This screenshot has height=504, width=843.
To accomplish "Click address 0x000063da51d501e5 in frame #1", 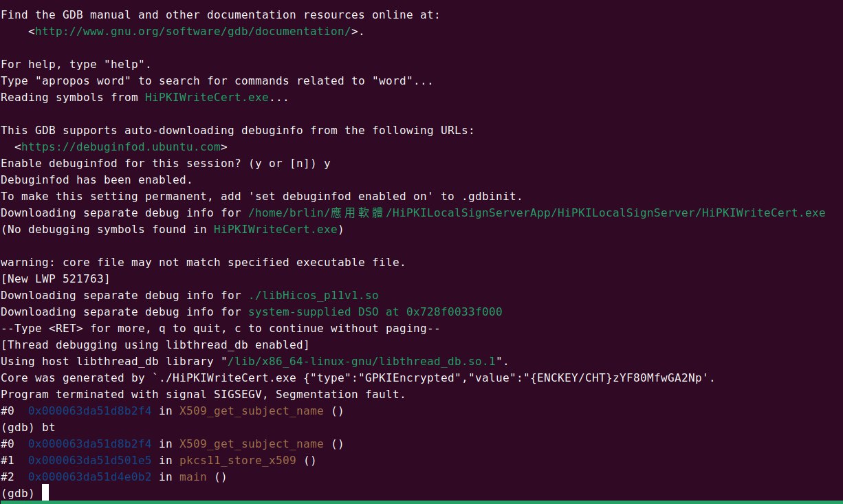I will pyautogui.click(x=89, y=460).
